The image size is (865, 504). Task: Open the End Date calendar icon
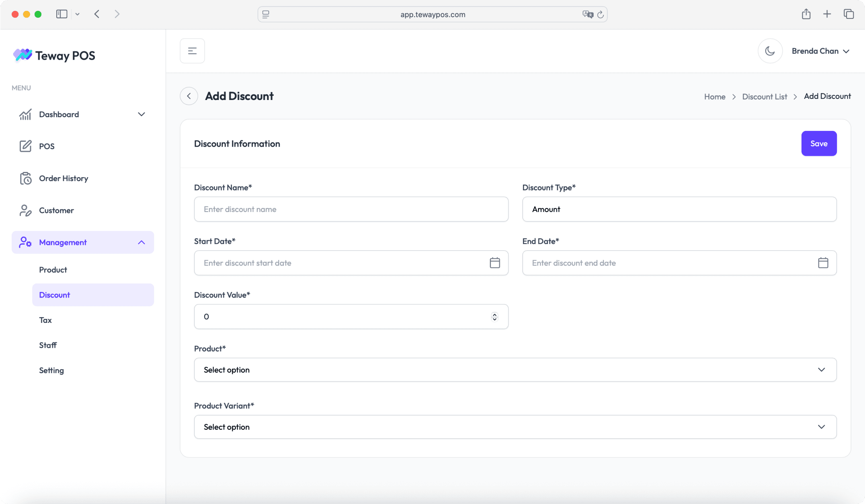tap(823, 263)
